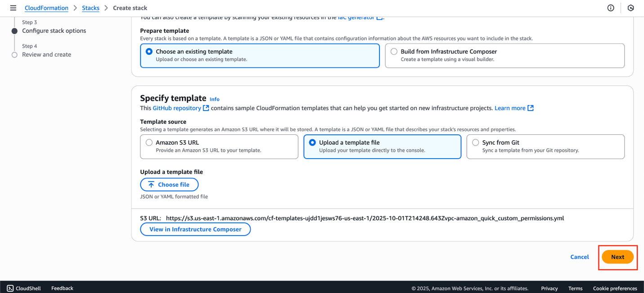Open the Terms footer link

576,289
